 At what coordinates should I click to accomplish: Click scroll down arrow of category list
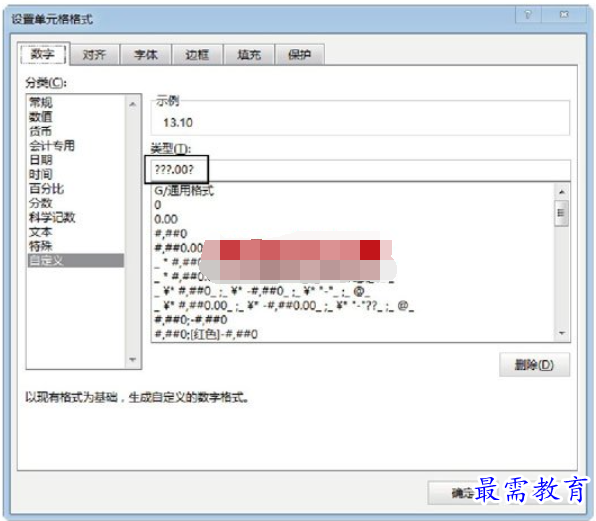[132, 359]
